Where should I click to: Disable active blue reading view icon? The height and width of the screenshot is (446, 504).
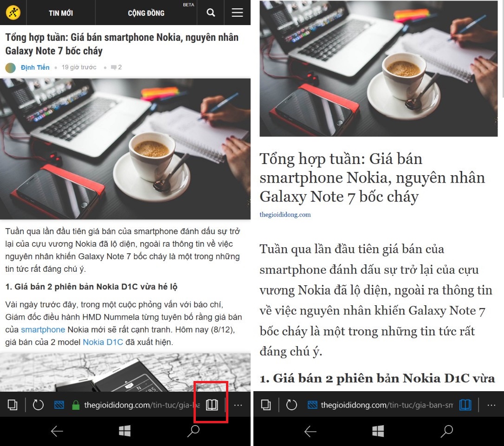coord(465,405)
